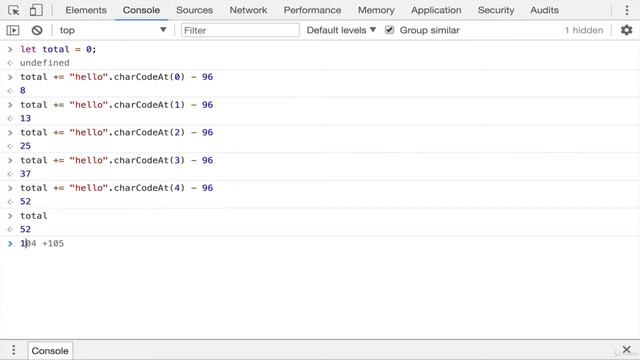640x360 pixels.
Task: Toggle the device toolbar icon
Action: (x=36, y=10)
